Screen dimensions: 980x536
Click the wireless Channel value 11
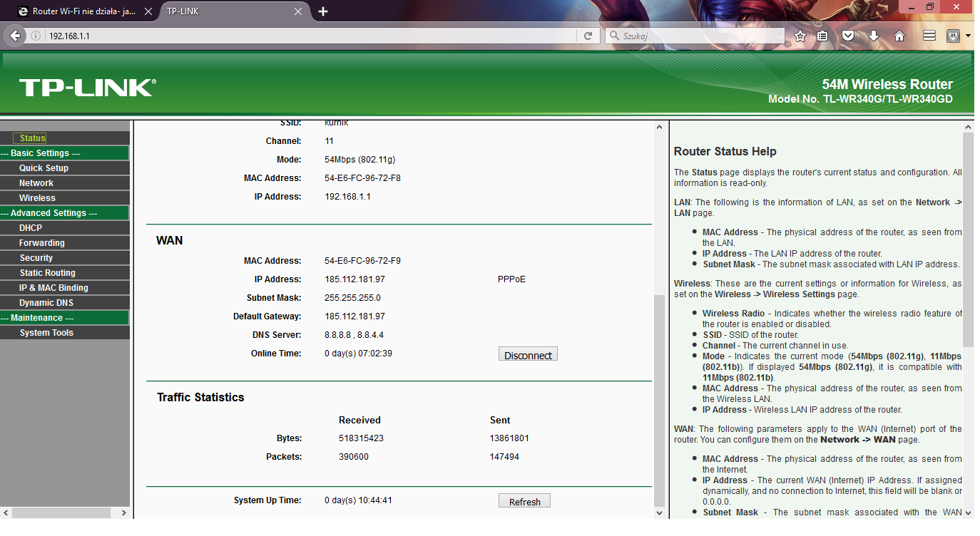tap(329, 141)
